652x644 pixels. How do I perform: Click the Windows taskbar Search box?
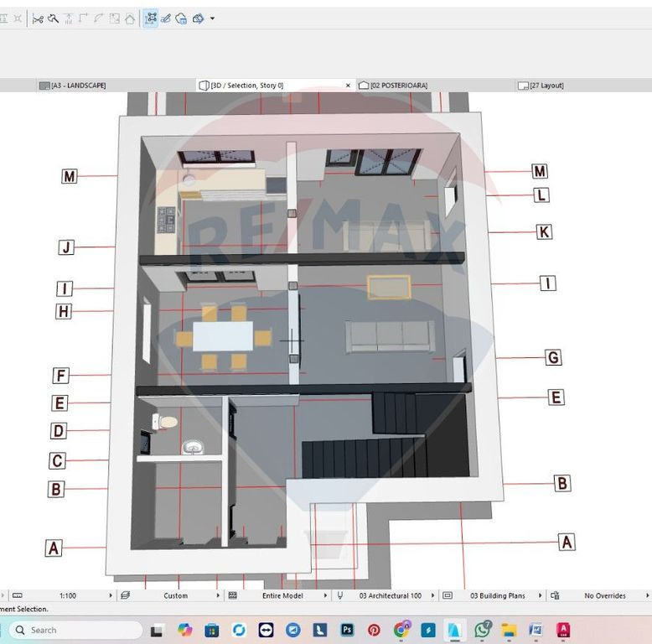coord(75,631)
